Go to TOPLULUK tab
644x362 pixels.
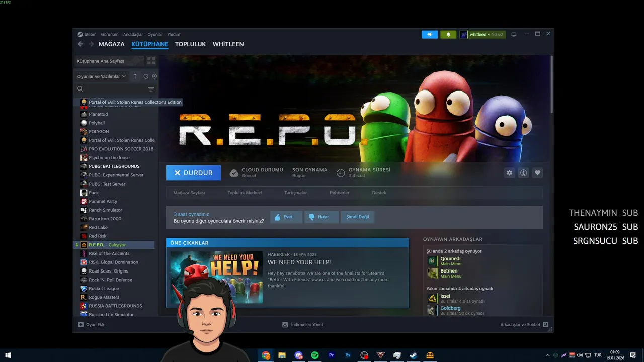tap(191, 44)
